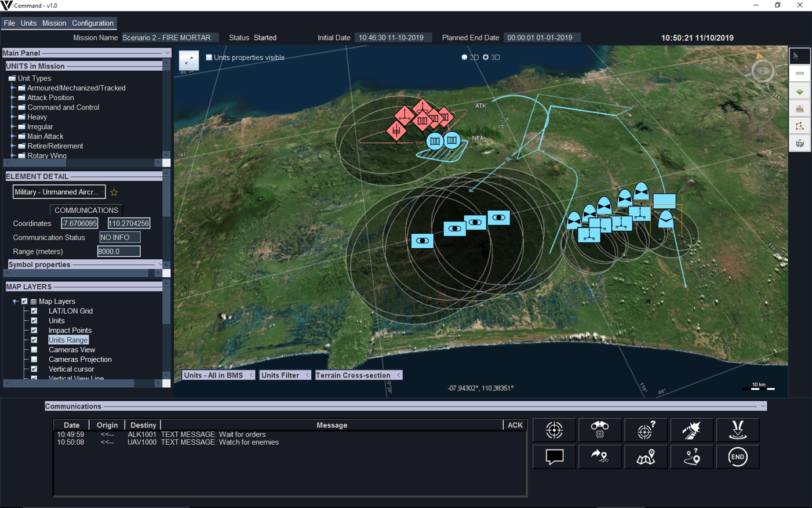Collapse the Communications panel chevron
Screen dimensions: 812x508
click(x=763, y=407)
